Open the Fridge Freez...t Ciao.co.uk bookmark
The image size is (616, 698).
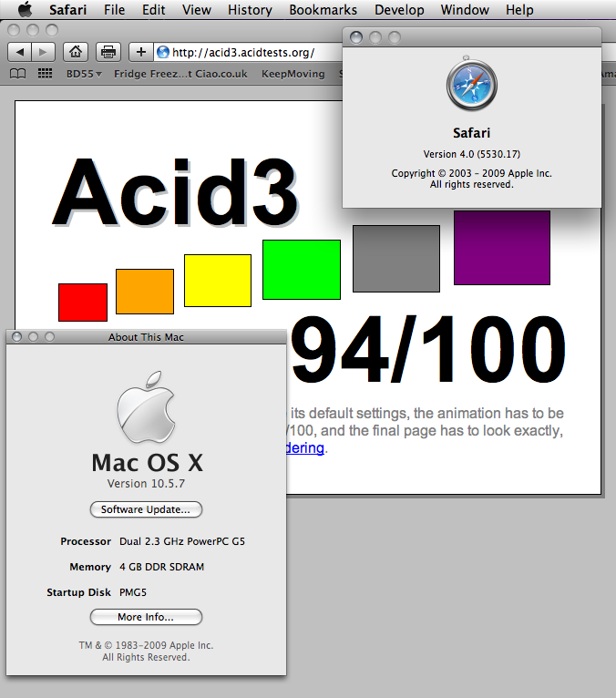(x=180, y=74)
